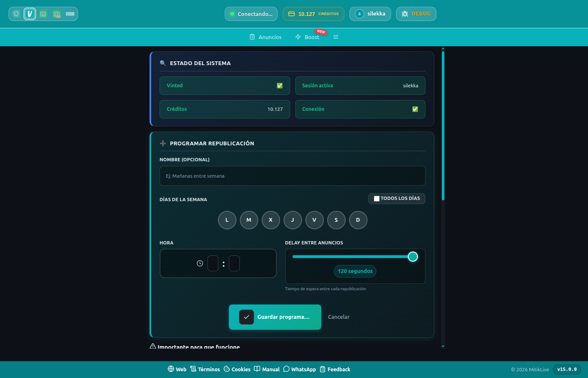Toggle Saturday (S) day button

tap(336, 220)
